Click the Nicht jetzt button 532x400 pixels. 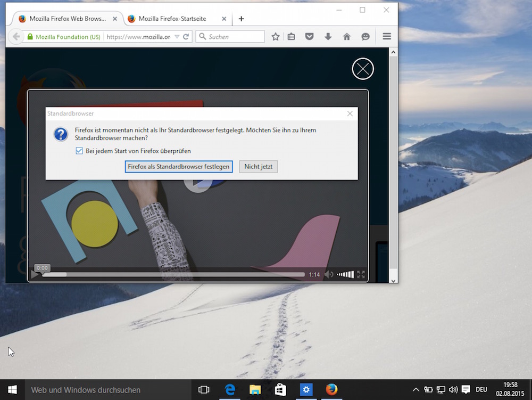(x=258, y=166)
